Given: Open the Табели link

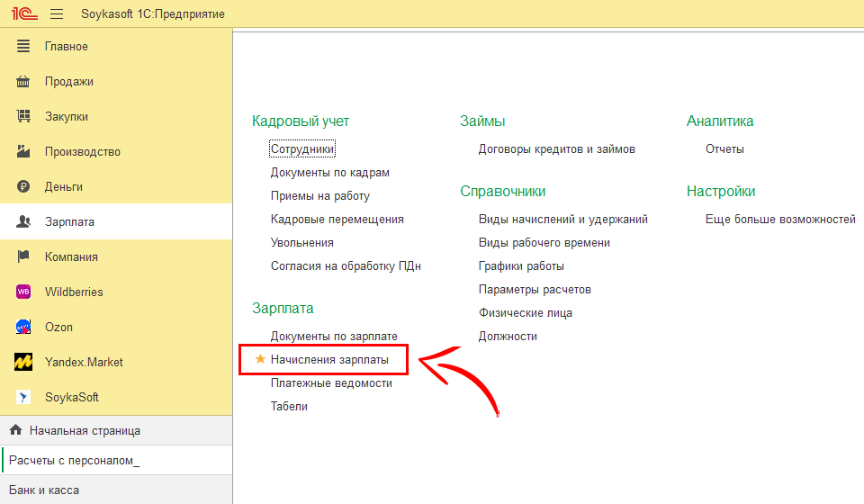Looking at the screenshot, I should click(x=289, y=406).
